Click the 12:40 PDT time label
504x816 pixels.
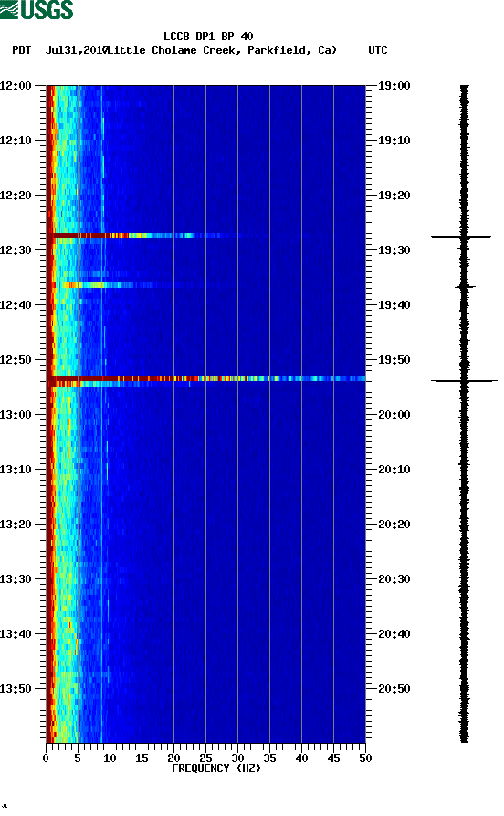pos(16,305)
